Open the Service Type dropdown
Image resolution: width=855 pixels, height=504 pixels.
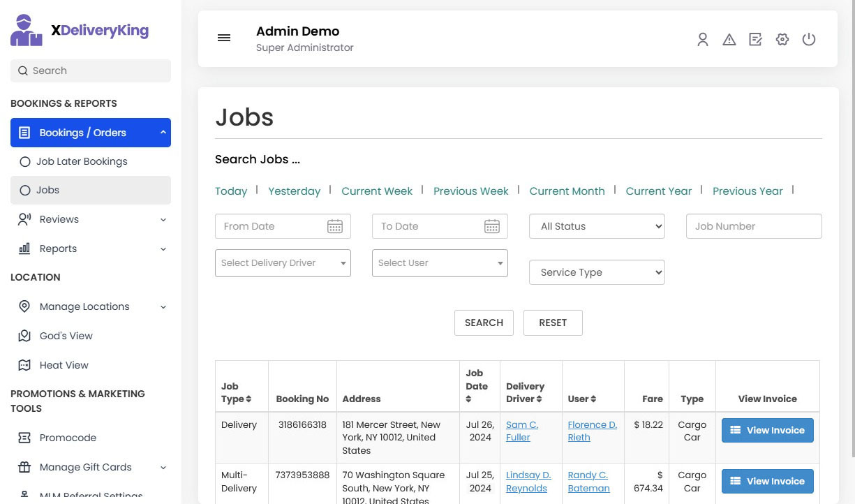pos(597,272)
